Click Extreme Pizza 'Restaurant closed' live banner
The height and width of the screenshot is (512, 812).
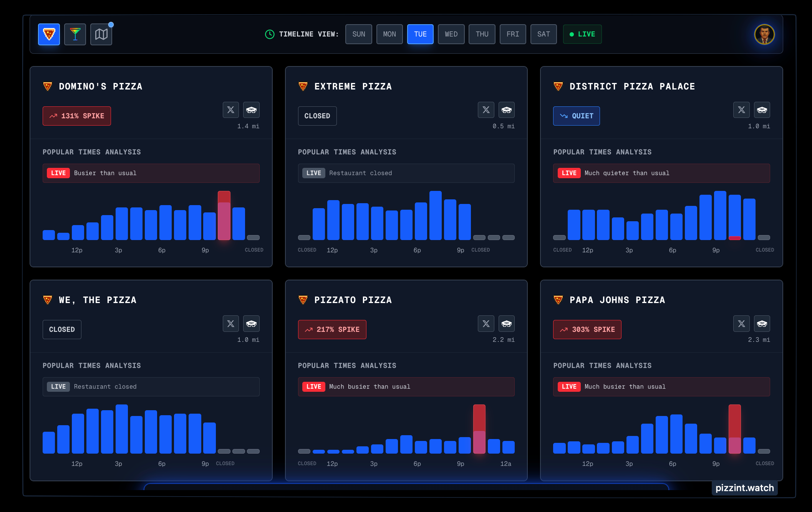(x=406, y=173)
